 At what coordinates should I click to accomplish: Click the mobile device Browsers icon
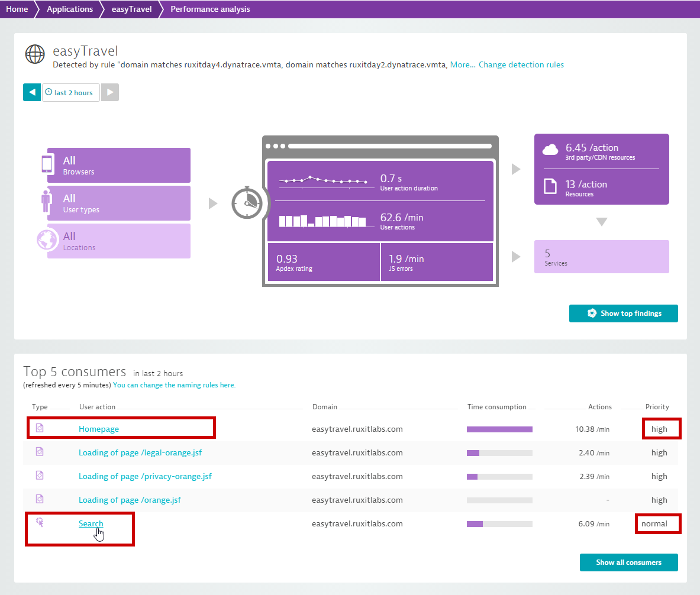(x=47, y=164)
